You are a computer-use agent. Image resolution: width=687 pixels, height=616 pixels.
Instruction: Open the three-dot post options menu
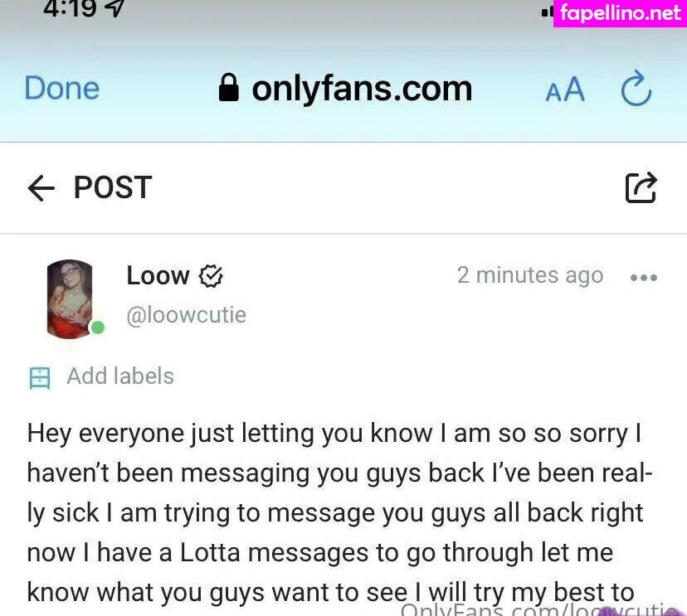pos(644,278)
